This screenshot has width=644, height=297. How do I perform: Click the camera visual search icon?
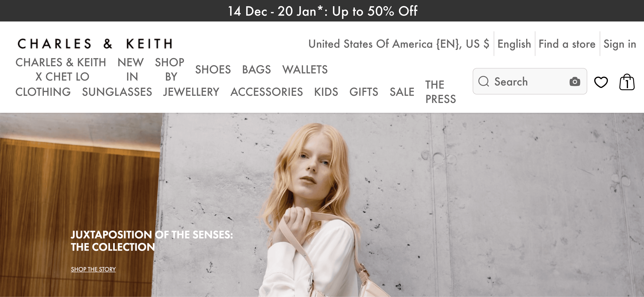coord(575,81)
